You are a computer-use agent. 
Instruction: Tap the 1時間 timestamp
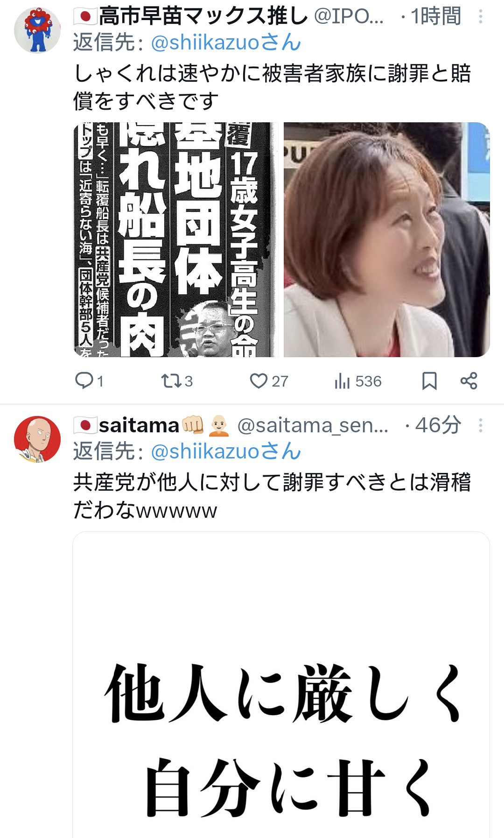tap(436, 16)
